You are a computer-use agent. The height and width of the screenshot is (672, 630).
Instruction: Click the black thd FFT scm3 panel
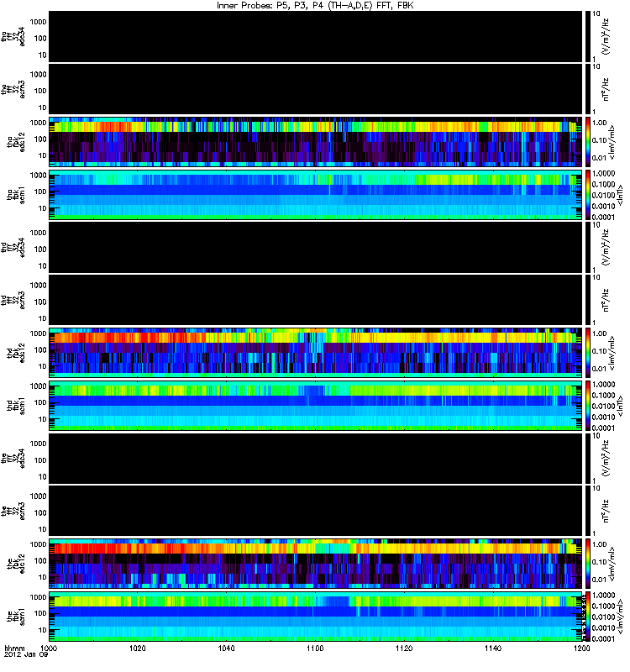pyautogui.click(x=315, y=298)
